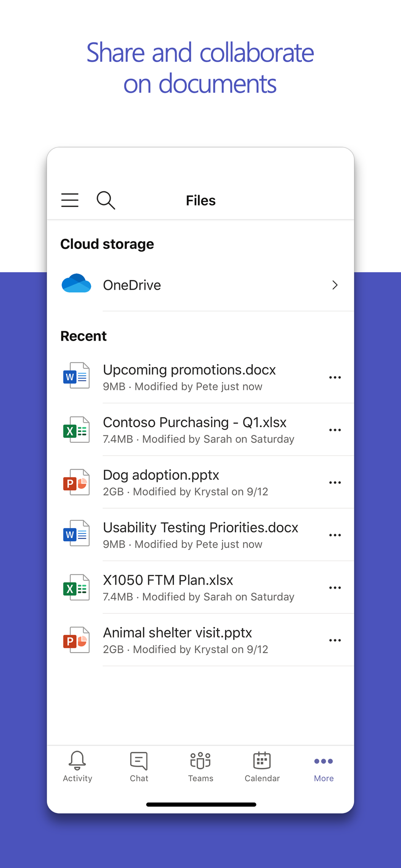401x868 pixels.
Task: Open the file name X1050 FTM Plan.xlsx
Action: (168, 580)
